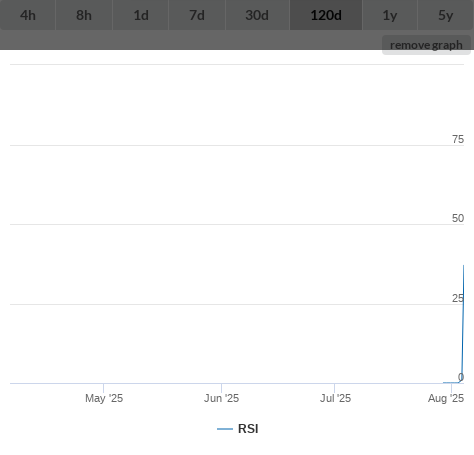
Task: Click the 75 y-axis value
Action: [x=458, y=139]
